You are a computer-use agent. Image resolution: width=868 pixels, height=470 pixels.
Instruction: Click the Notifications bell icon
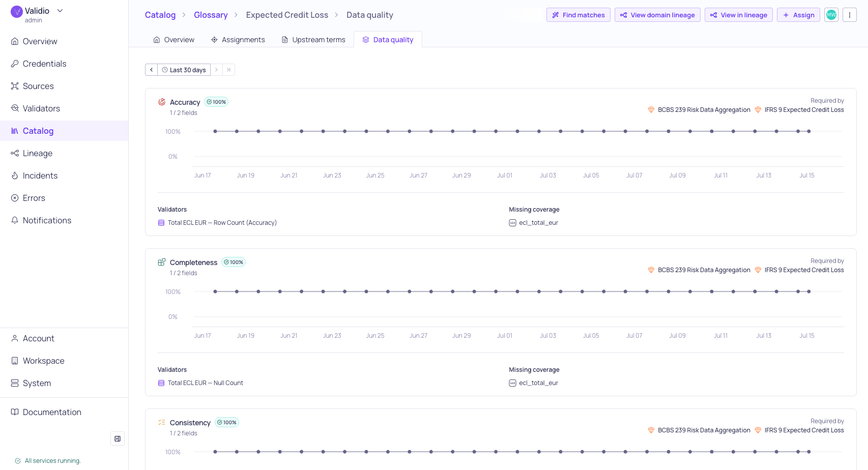pos(15,220)
